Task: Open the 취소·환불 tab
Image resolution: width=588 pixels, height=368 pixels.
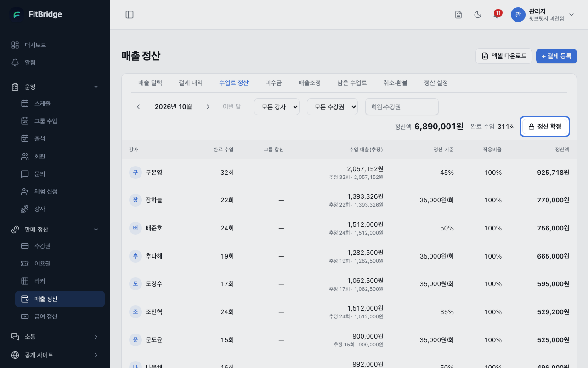Action: click(x=395, y=83)
